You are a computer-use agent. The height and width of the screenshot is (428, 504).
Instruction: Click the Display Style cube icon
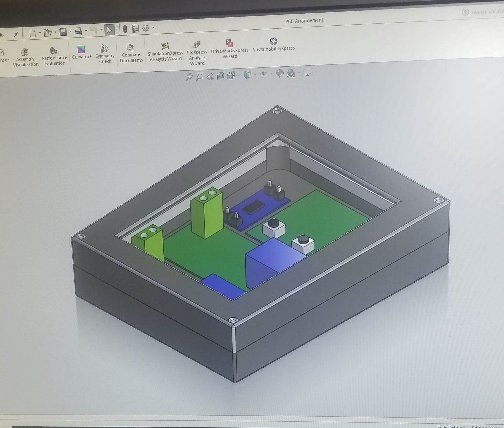(247, 75)
